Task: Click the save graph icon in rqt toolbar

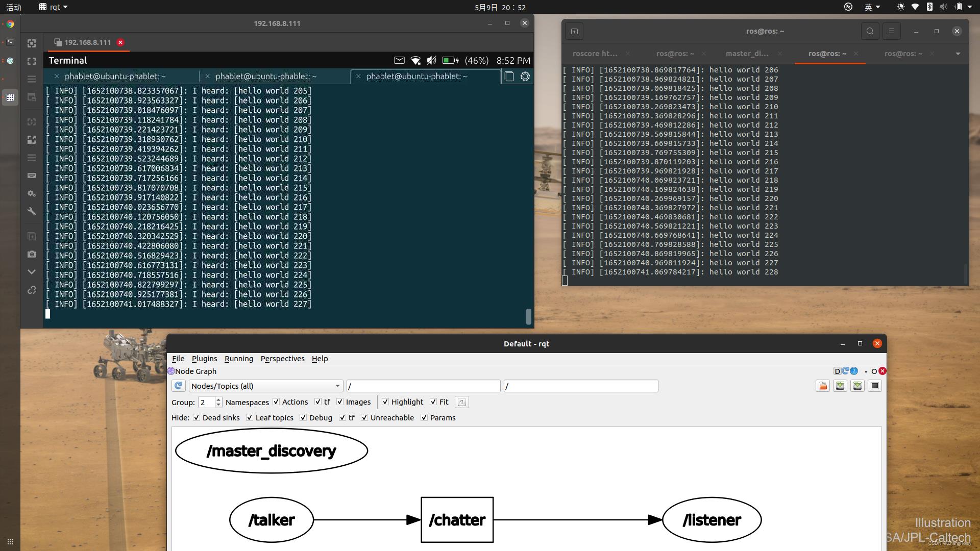Action: point(840,386)
